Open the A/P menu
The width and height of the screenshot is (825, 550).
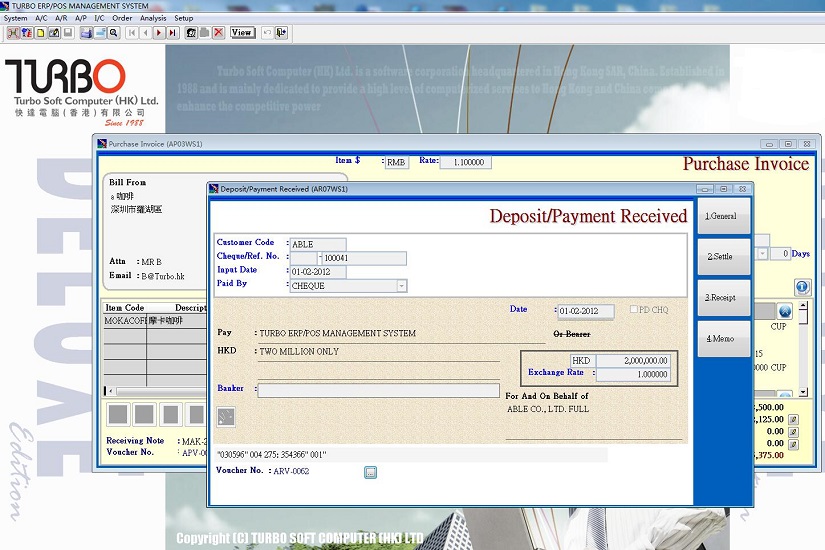[81, 18]
